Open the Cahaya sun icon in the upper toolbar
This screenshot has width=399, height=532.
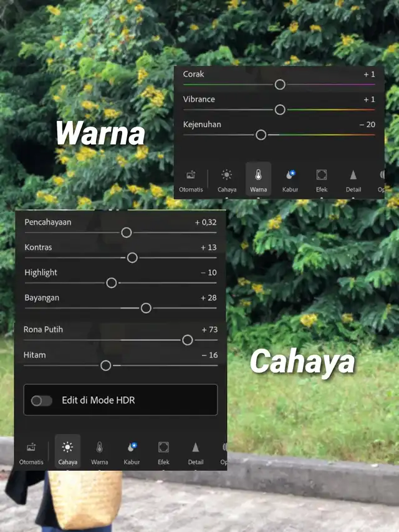[x=226, y=179]
